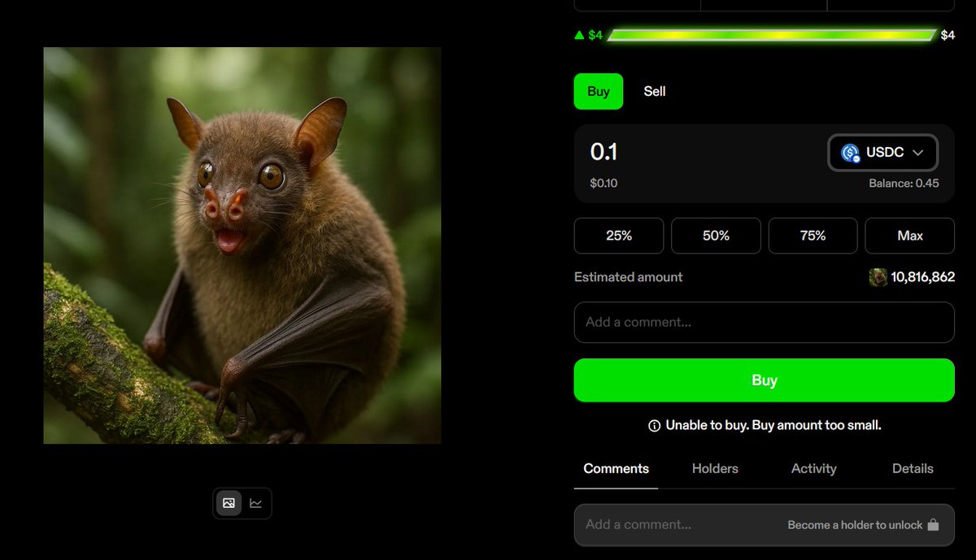Click the token icon next to 10,816,862
This screenshot has width=976, height=560.
coord(878,277)
